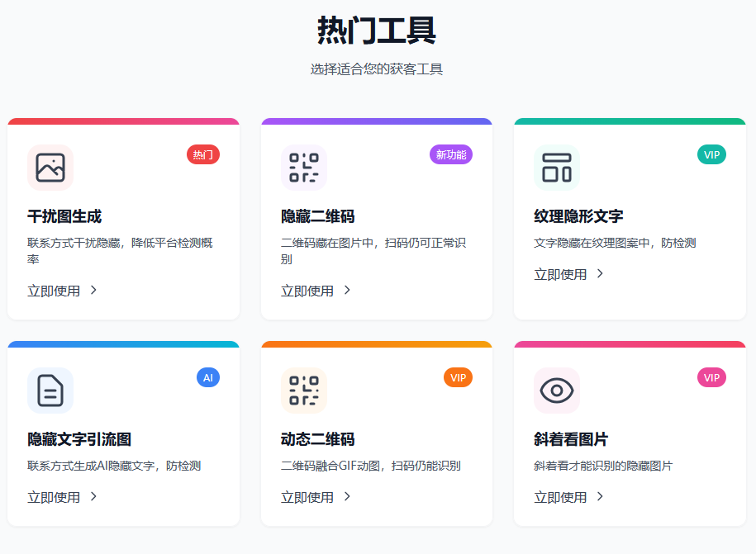The height and width of the screenshot is (554, 756).
Task: Click the pink VIP badge on 斜着看图片
Action: (711, 377)
